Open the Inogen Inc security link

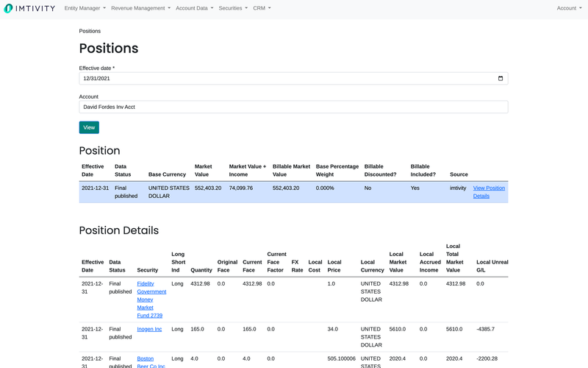(149, 329)
